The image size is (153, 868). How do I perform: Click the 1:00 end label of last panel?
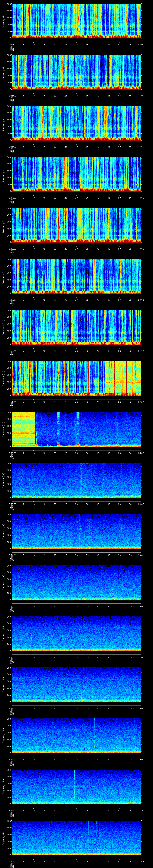pyautogui.click(x=141, y=861)
